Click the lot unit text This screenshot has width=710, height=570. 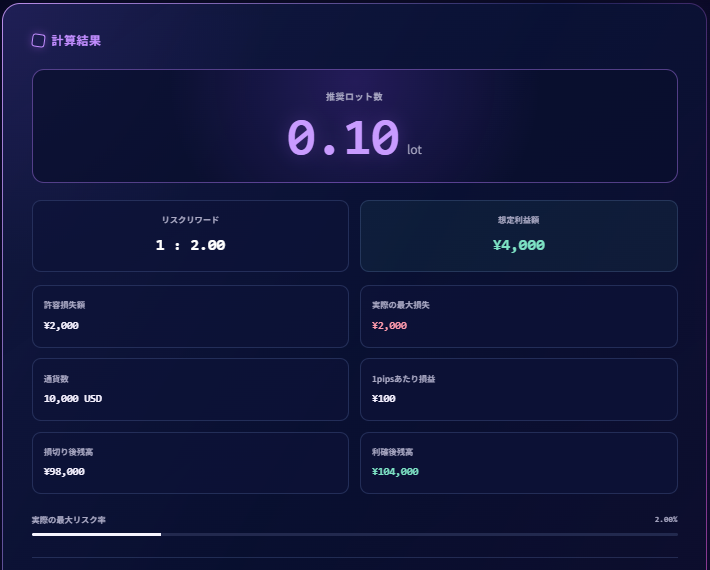pyautogui.click(x=414, y=149)
